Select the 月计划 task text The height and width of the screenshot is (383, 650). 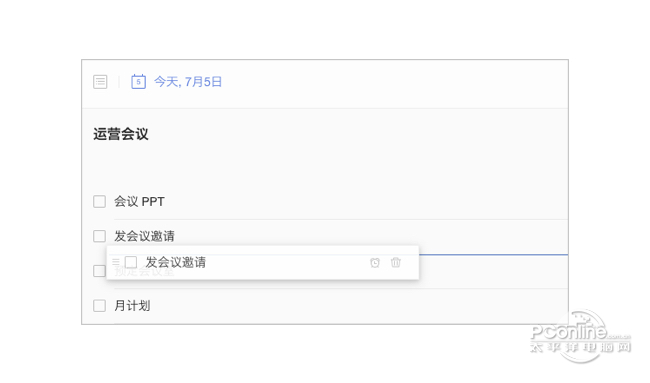pyautogui.click(x=132, y=306)
